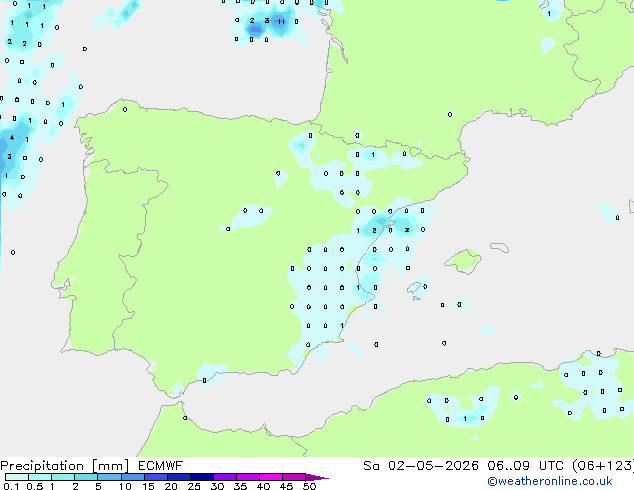Click the legend label "50"
The image size is (634, 490).
(309, 486)
